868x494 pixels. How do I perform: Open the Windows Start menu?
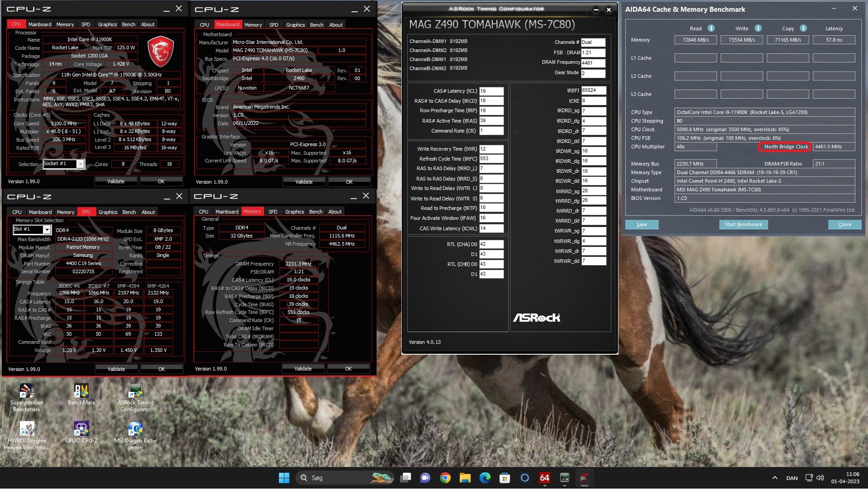284,478
